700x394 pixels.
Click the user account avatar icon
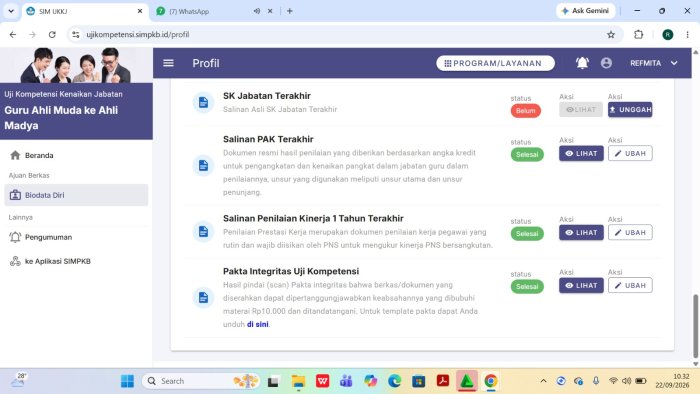(x=606, y=63)
